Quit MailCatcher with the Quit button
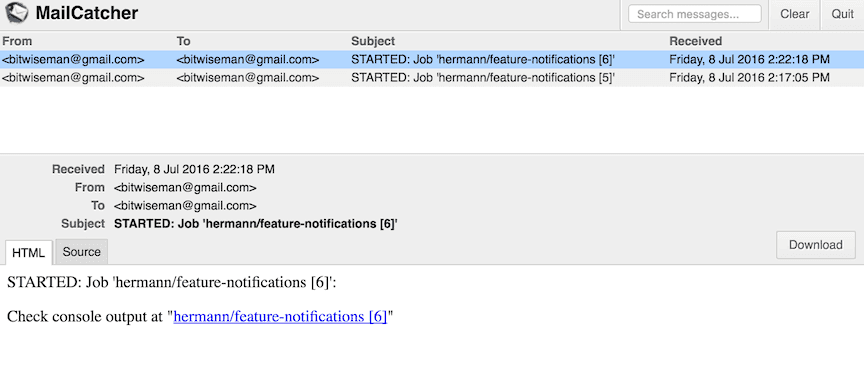The width and height of the screenshot is (864, 371). click(843, 14)
